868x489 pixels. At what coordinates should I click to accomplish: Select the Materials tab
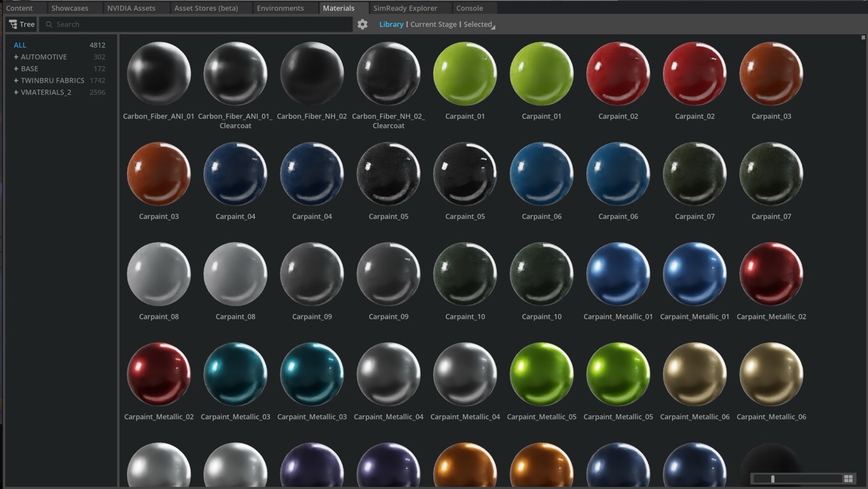tap(338, 8)
